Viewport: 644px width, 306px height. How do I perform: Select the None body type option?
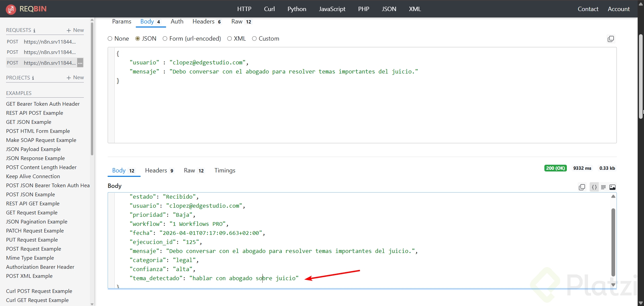(110, 39)
